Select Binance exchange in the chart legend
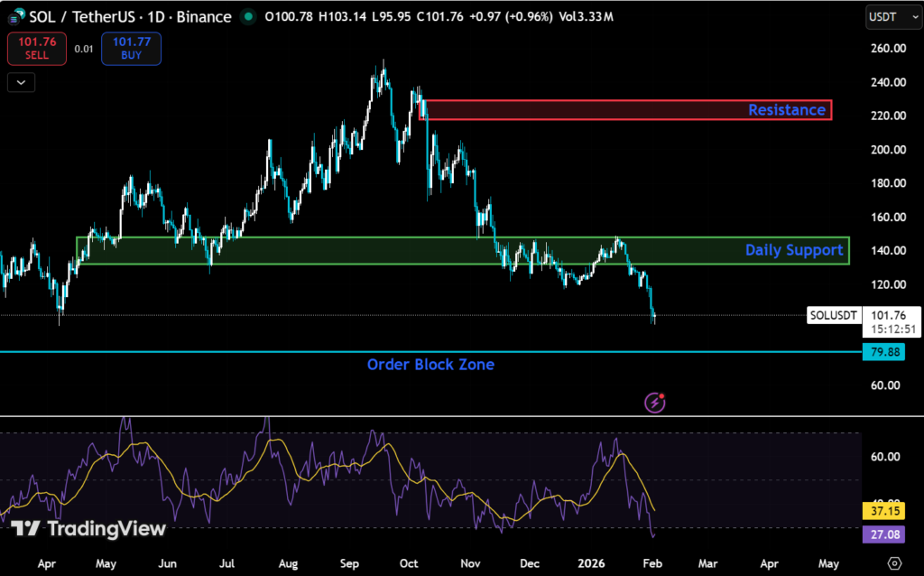The image size is (924, 576). coord(202,16)
